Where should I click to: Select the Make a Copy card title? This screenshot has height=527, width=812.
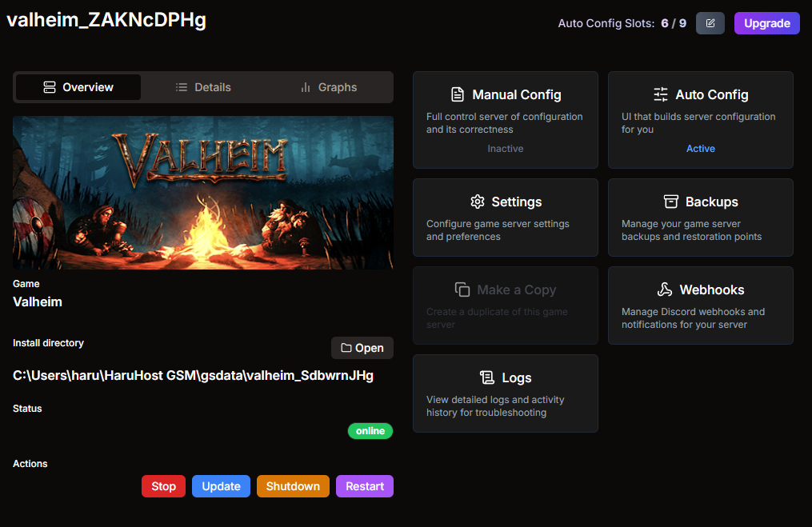click(x=516, y=290)
